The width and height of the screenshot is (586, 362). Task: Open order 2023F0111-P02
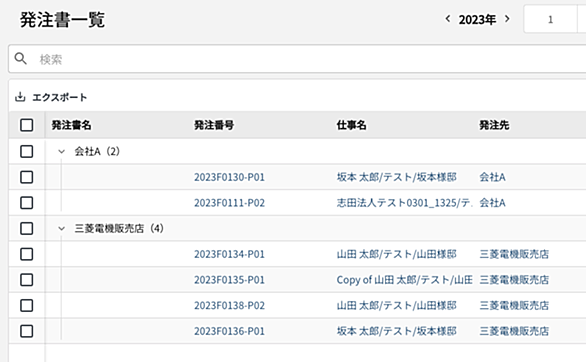tap(229, 203)
